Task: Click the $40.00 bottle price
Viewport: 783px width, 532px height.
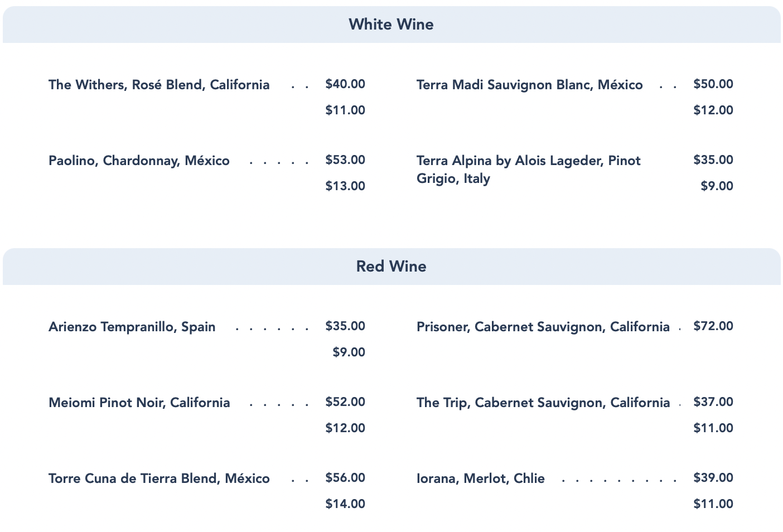Action: pos(345,84)
